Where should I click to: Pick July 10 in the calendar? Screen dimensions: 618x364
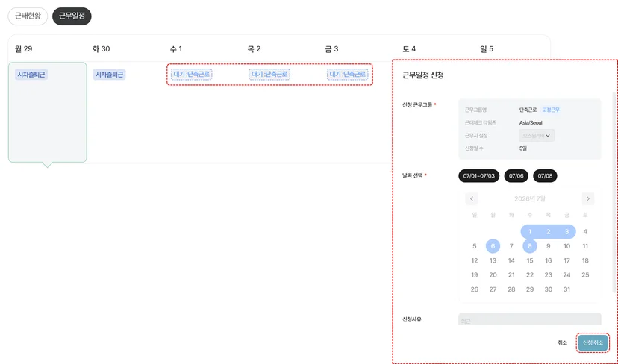click(x=566, y=246)
